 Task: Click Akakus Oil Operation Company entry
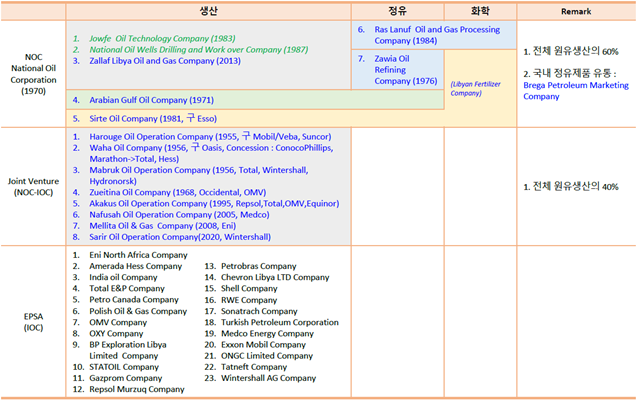point(214,203)
